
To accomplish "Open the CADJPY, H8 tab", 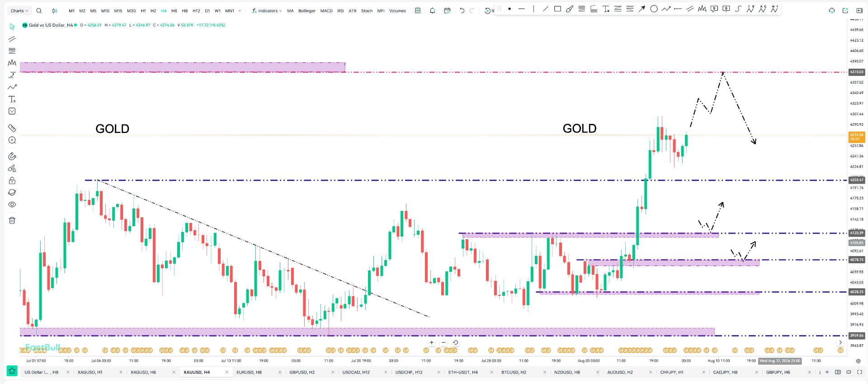I will coord(725,372).
